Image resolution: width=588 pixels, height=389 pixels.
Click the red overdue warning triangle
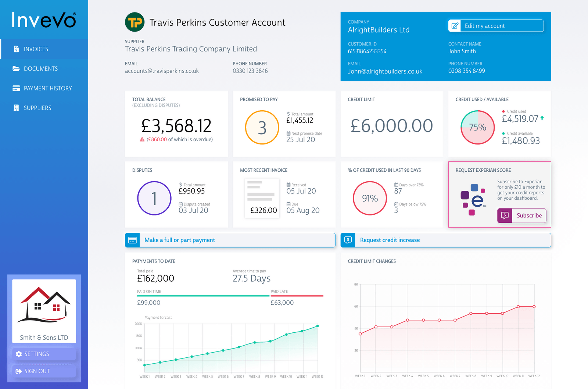143,139
